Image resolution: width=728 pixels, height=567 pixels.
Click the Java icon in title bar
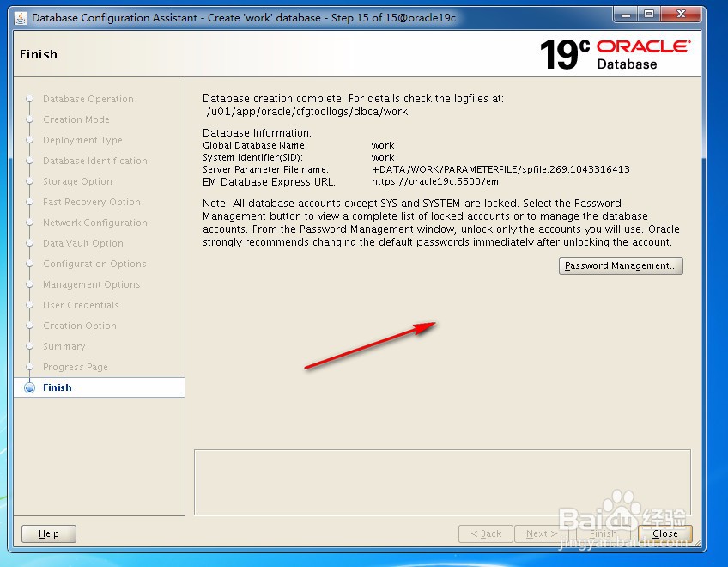click(21, 18)
